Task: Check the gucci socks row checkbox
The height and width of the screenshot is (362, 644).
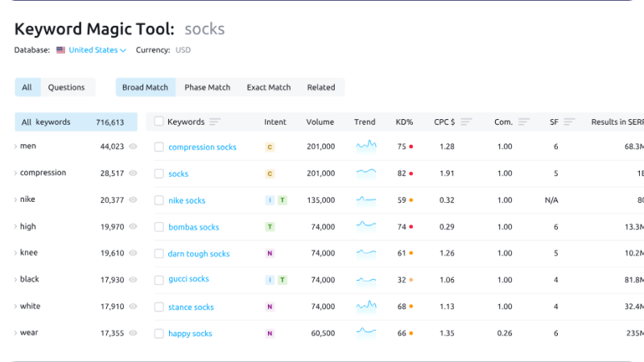Action: [x=159, y=280]
